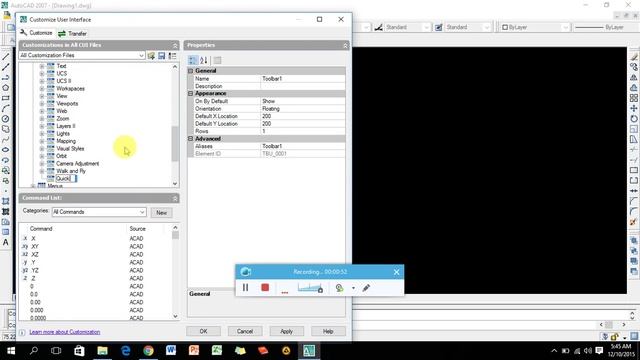
Task: Toggle Alphabetical sort in Properties panel
Action: point(204,60)
